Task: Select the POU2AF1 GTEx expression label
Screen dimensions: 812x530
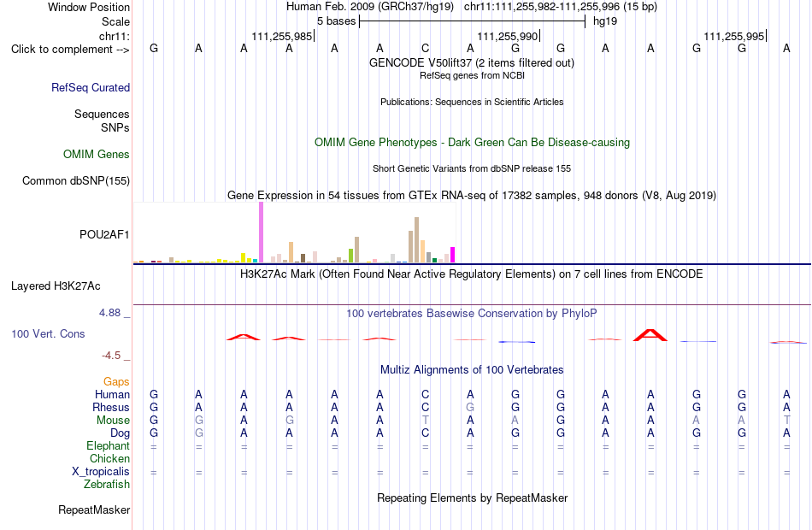Action: 104,235
